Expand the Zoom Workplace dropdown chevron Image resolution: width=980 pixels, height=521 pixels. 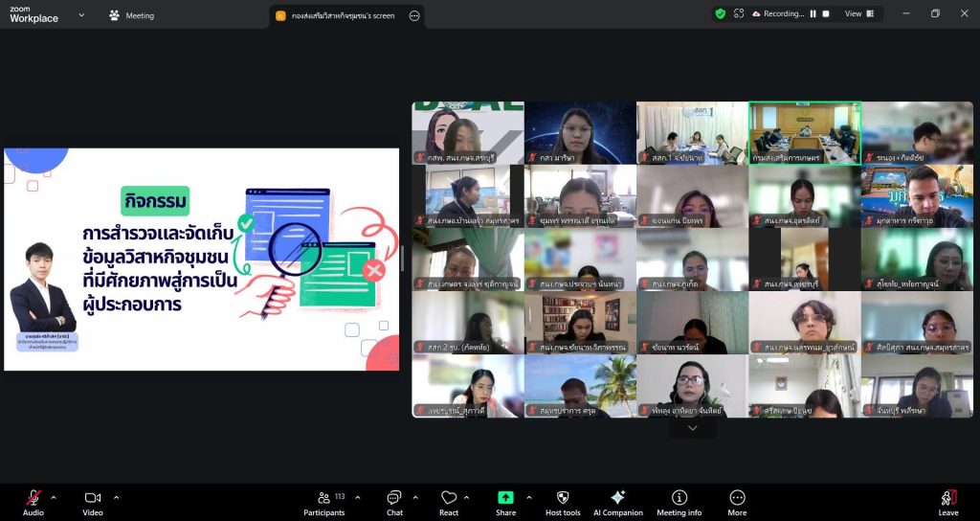coord(81,15)
